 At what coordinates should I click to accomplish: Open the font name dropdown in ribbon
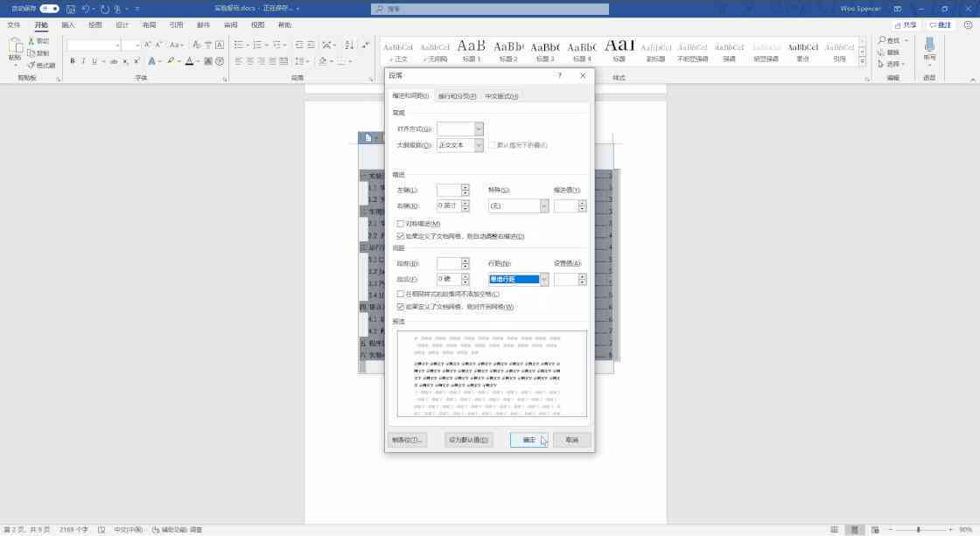pos(117,45)
